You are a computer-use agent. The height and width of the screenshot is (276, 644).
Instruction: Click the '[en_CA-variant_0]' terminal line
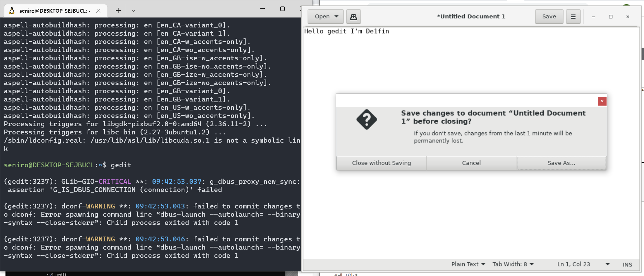117,25
